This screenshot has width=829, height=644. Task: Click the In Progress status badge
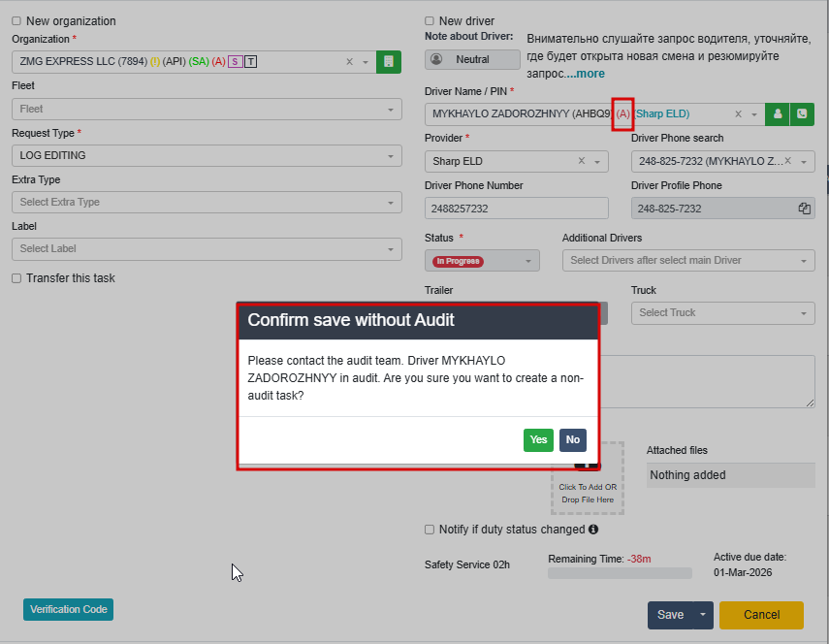click(458, 261)
